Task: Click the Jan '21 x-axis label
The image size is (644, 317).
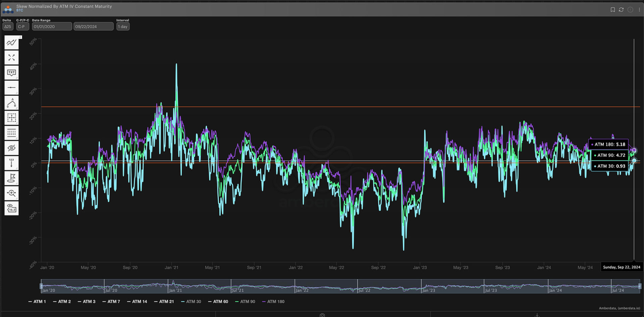Action: (x=171, y=268)
